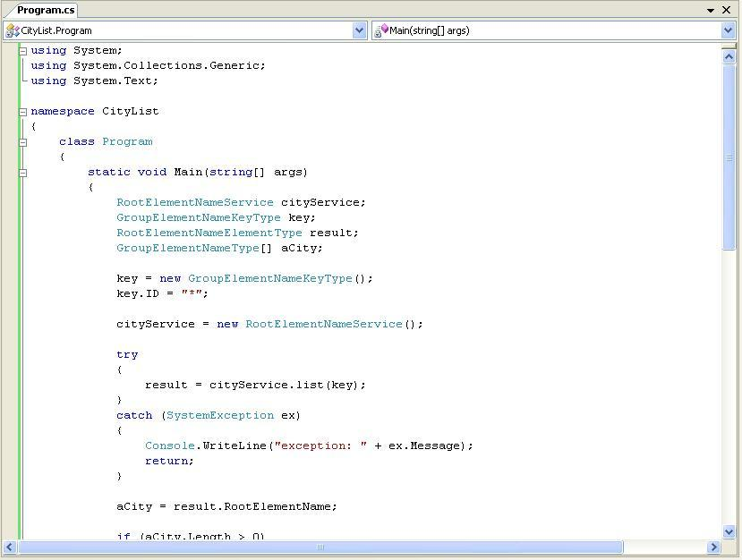Click the "*" string literal
Screen dimensions: 742x560
pos(192,293)
